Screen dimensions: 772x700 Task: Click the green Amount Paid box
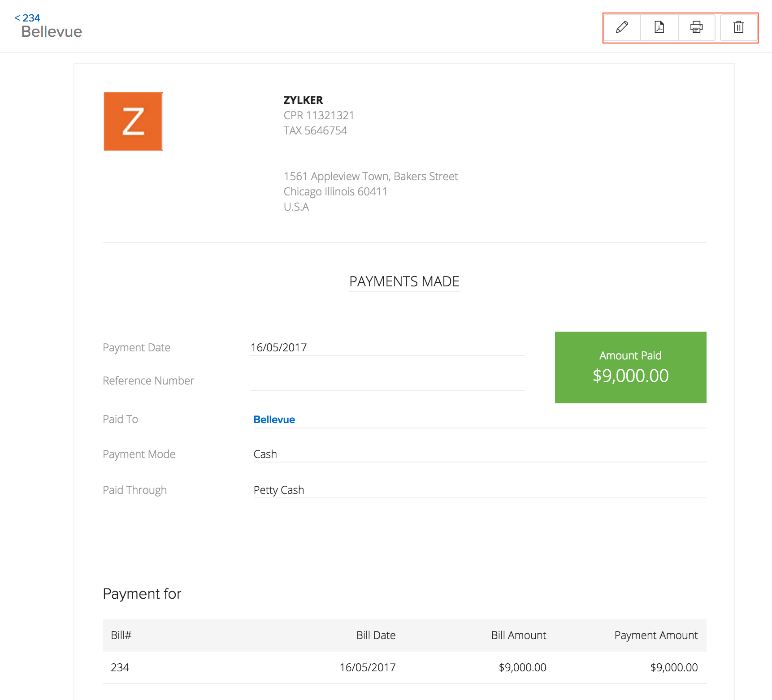click(630, 367)
